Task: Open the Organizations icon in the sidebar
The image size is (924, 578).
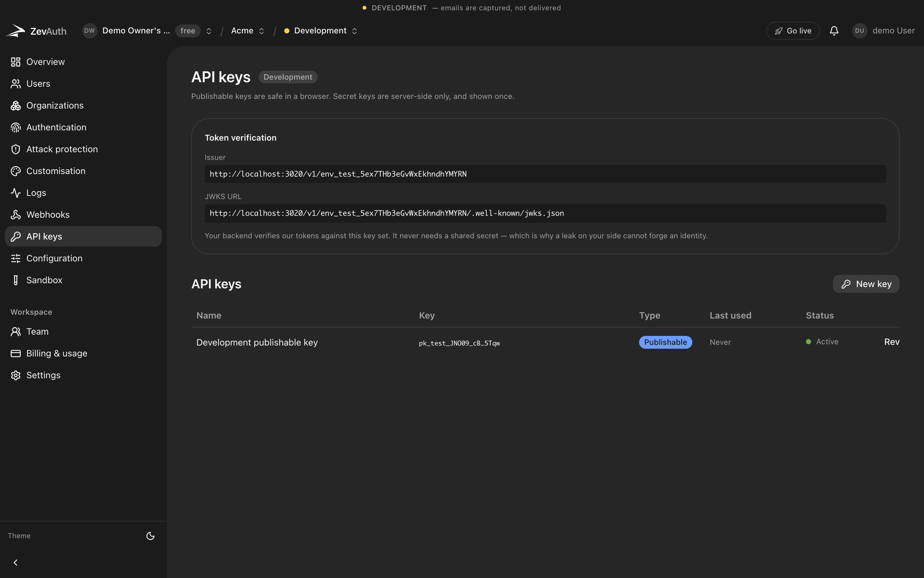Action: pyautogui.click(x=16, y=106)
